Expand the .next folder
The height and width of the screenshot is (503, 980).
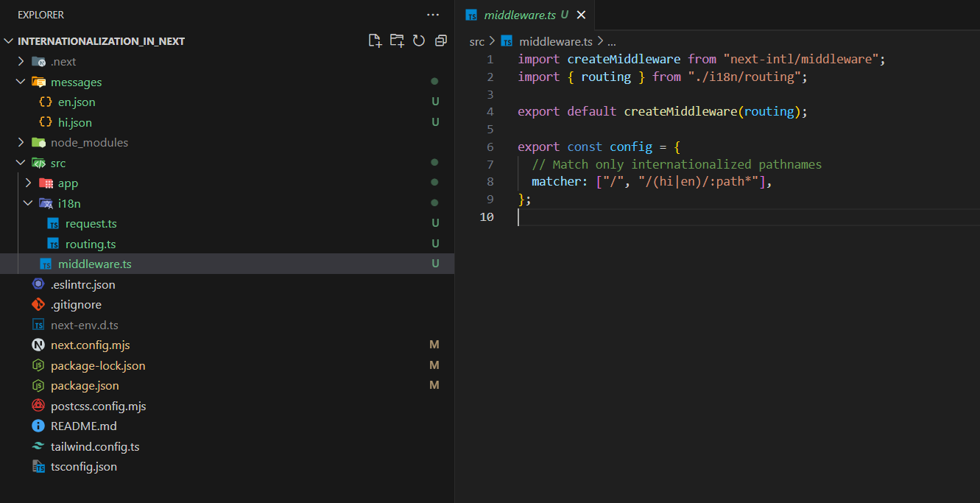(21, 62)
